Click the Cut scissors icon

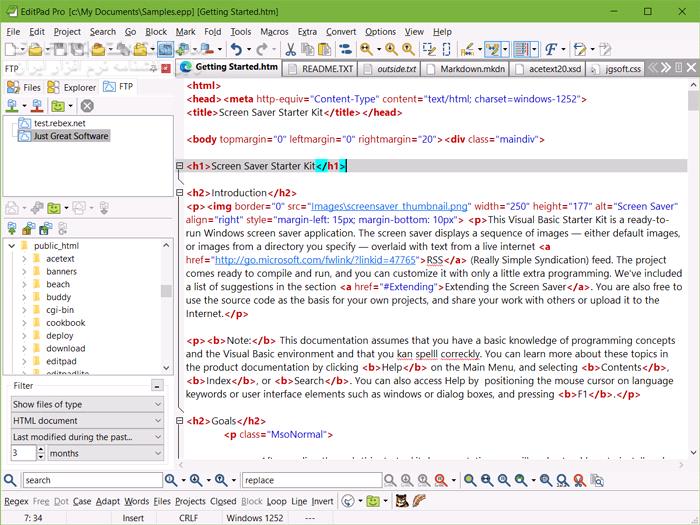pyautogui.click(x=290, y=48)
